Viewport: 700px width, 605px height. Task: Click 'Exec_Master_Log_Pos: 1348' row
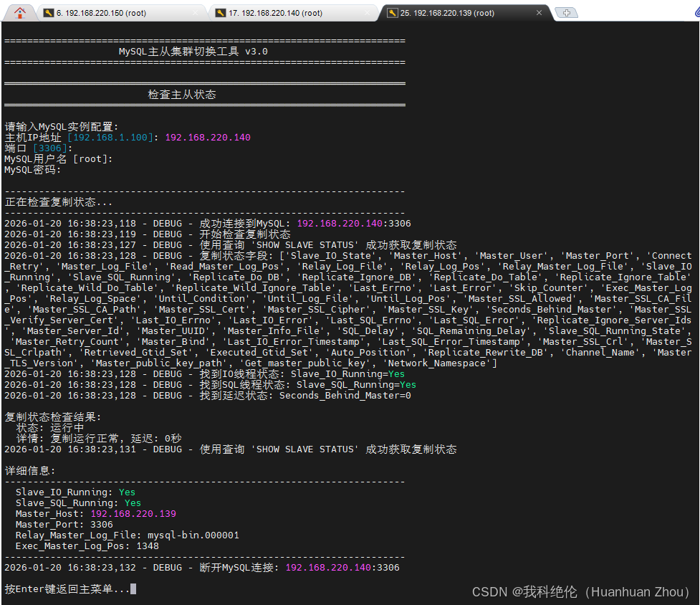[87, 546]
